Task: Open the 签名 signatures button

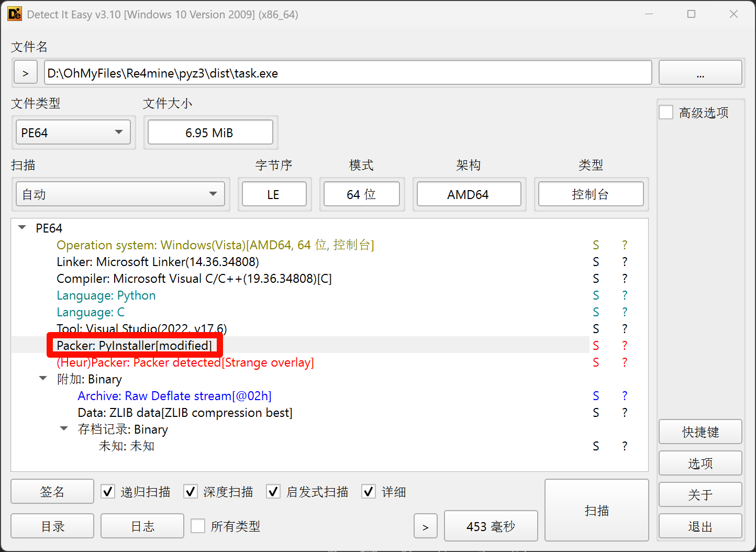Action: [52, 492]
